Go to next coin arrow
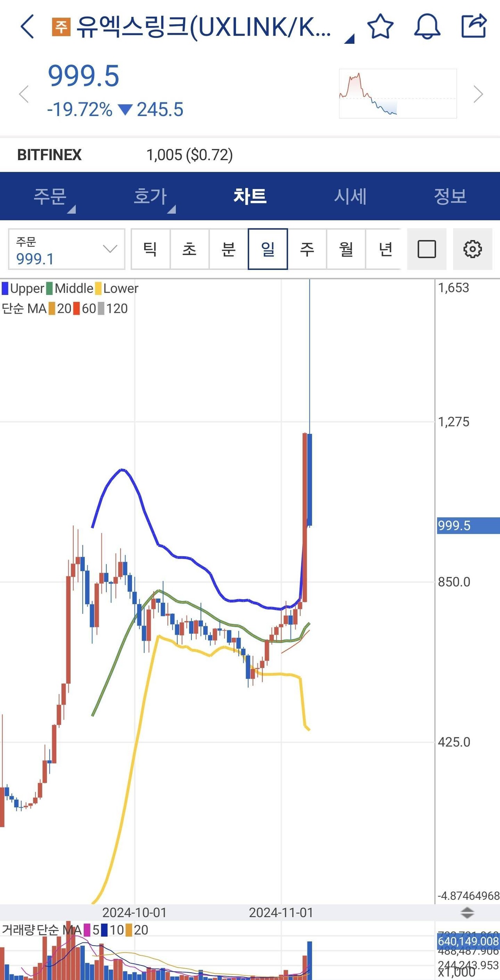This screenshot has height=980, width=500. pyautogui.click(x=478, y=94)
